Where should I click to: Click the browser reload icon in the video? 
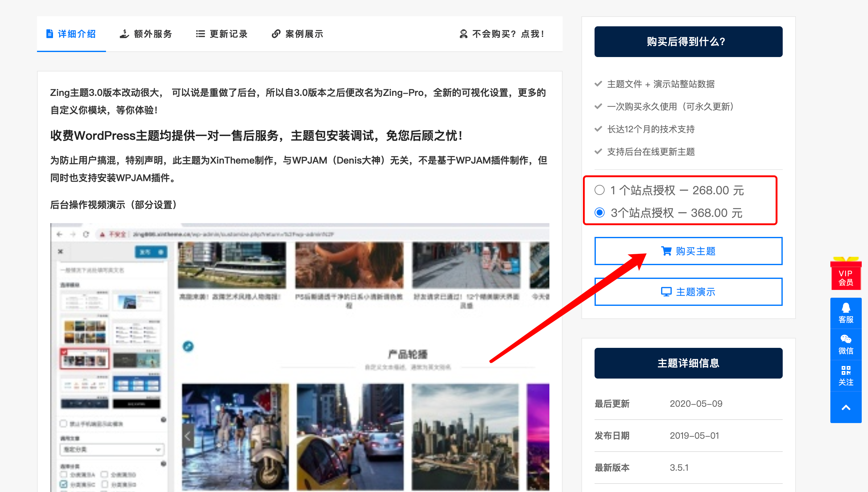(x=86, y=234)
